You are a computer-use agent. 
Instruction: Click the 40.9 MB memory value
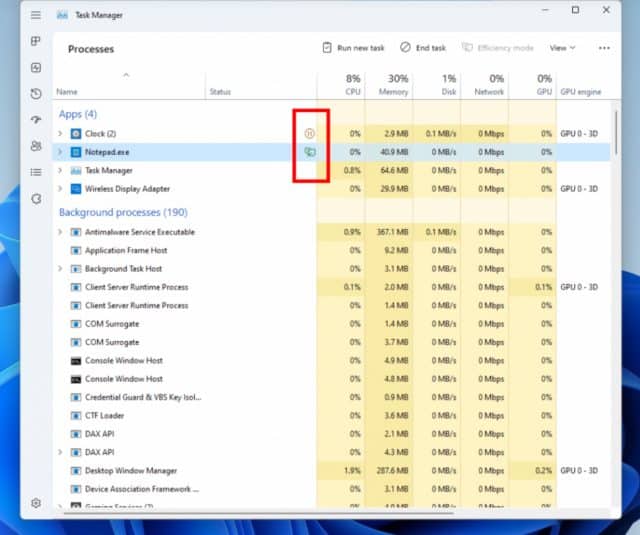pyautogui.click(x=394, y=152)
